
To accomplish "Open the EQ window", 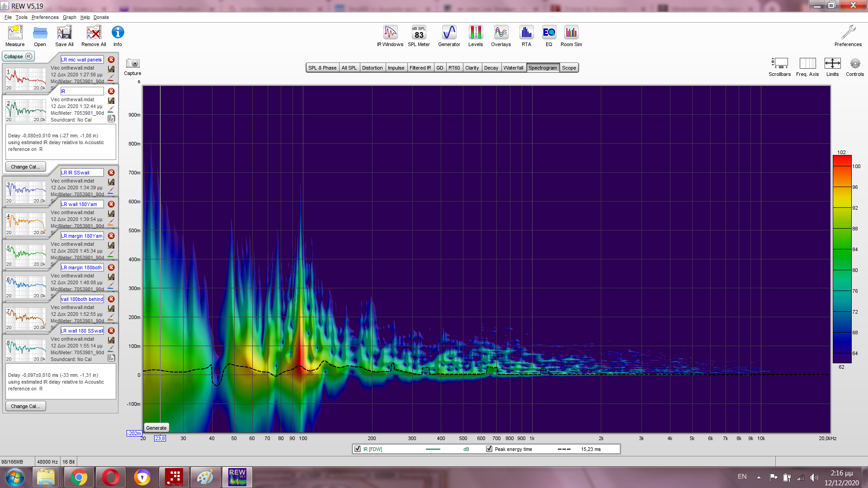I will [549, 36].
